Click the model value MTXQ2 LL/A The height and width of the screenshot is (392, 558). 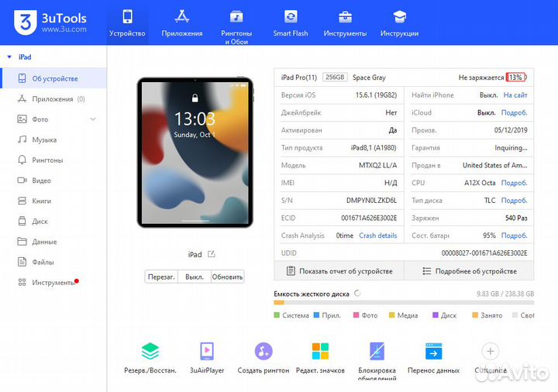coord(378,165)
